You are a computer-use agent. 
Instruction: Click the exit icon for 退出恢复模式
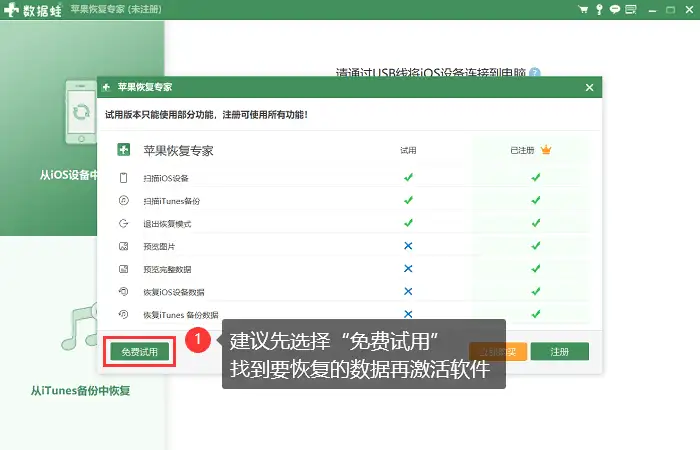124,223
